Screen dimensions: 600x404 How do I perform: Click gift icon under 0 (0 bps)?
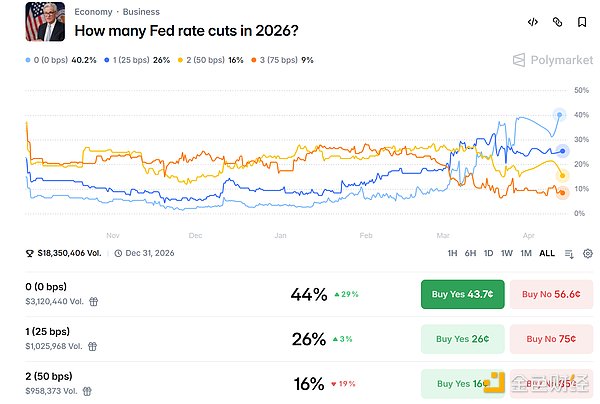coord(93,300)
